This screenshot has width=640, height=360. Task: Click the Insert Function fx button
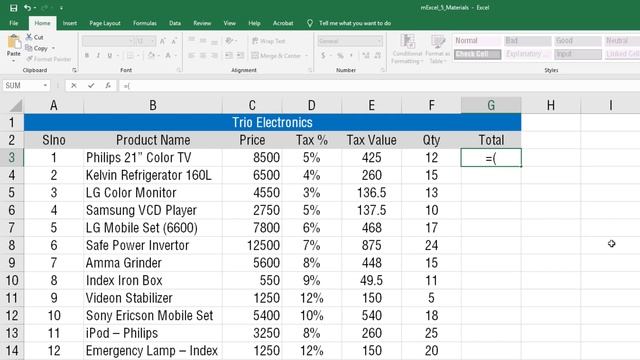108,85
